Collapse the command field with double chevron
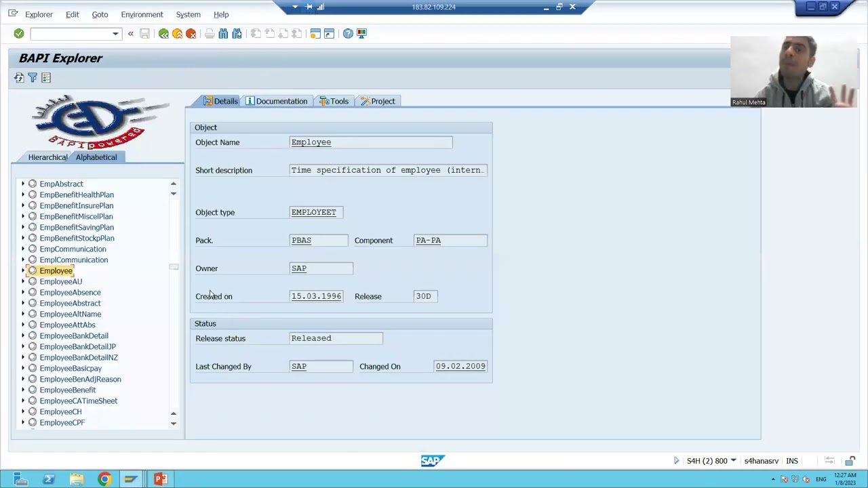 point(131,33)
